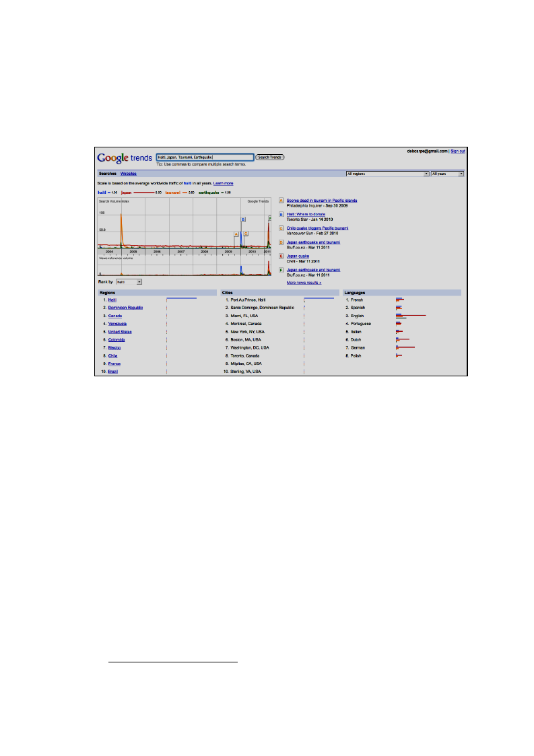
Task: Click the Chile region link
Action: click(112, 356)
